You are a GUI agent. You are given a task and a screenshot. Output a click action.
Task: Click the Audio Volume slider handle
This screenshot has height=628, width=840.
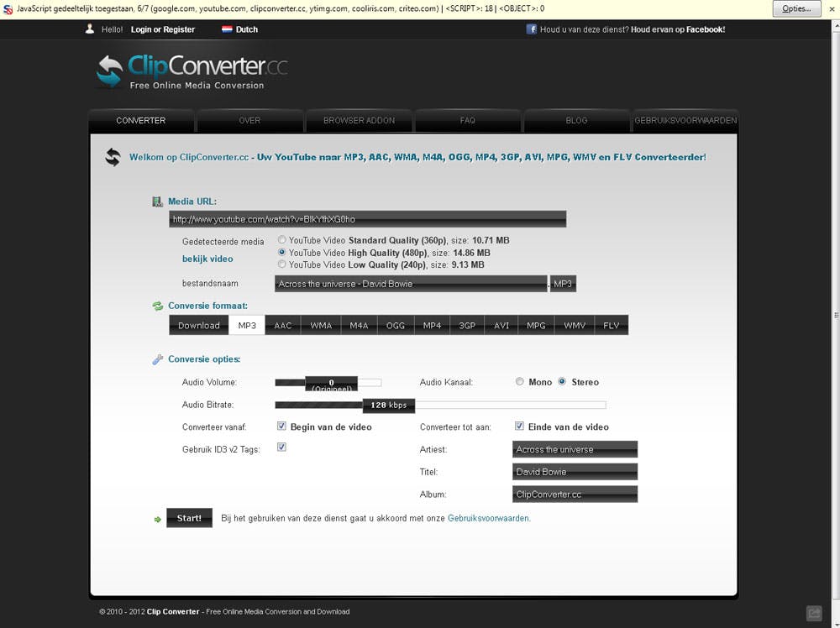[x=331, y=384]
